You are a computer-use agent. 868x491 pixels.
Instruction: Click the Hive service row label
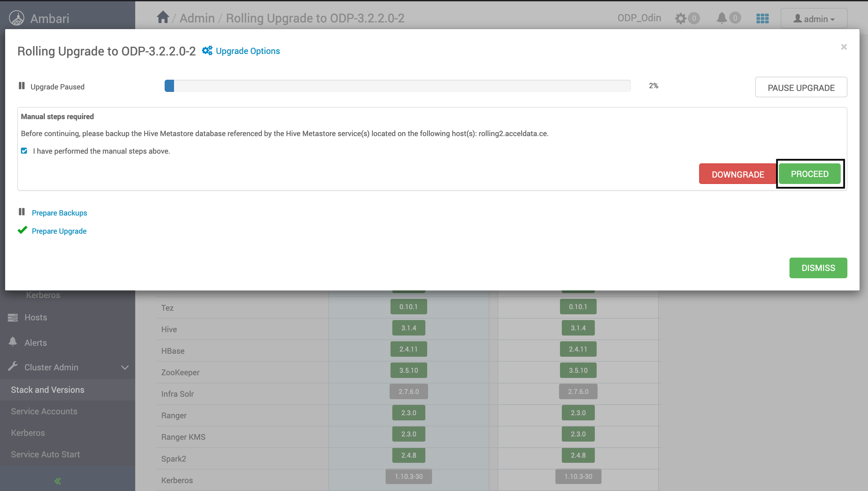tap(169, 329)
